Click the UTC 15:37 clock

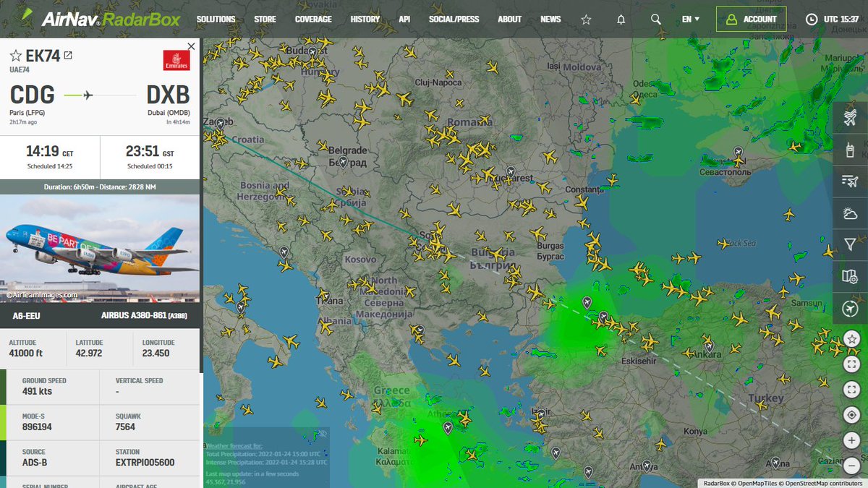pos(833,20)
